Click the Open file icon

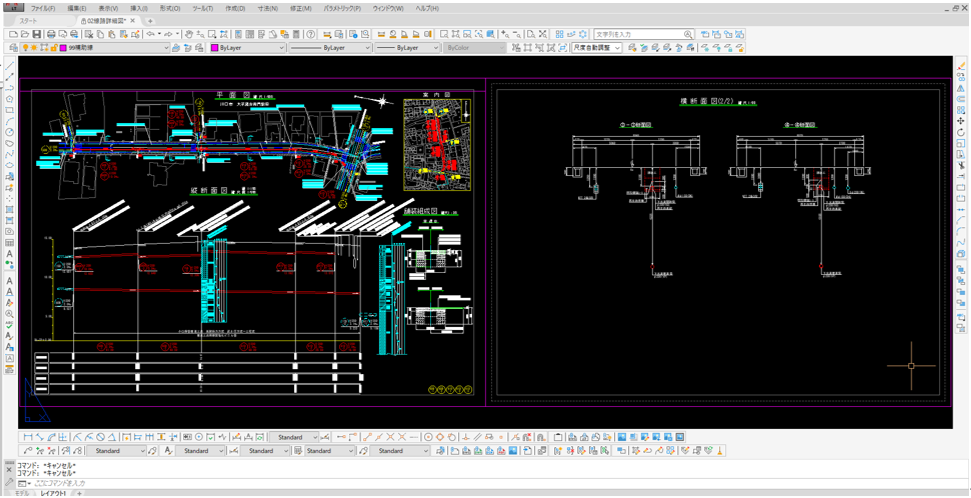click(24, 34)
